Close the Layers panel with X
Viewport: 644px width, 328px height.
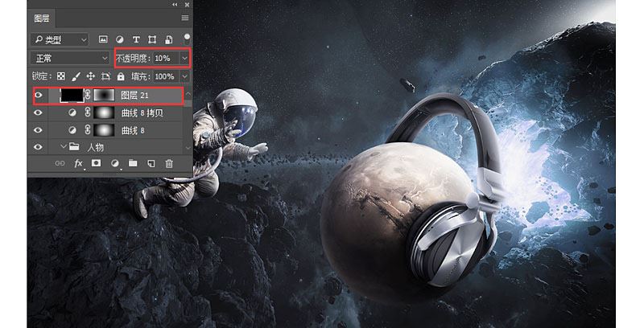[187, 5]
